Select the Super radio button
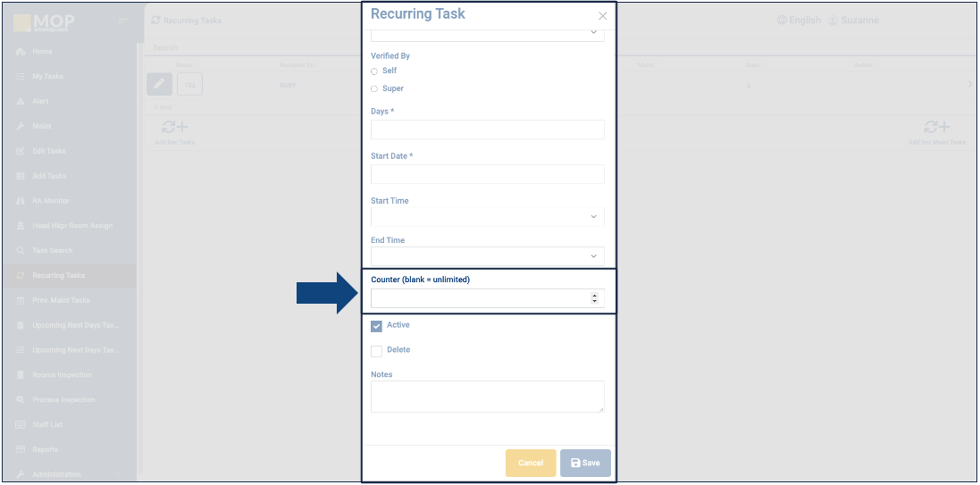Viewport: 980px width, 485px height. 374,89
